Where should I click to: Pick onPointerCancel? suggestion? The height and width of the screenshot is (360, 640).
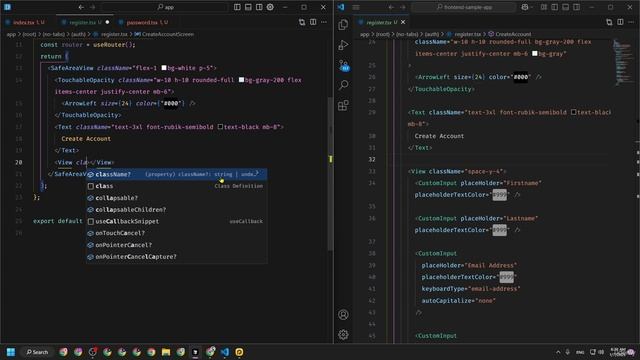177,245
